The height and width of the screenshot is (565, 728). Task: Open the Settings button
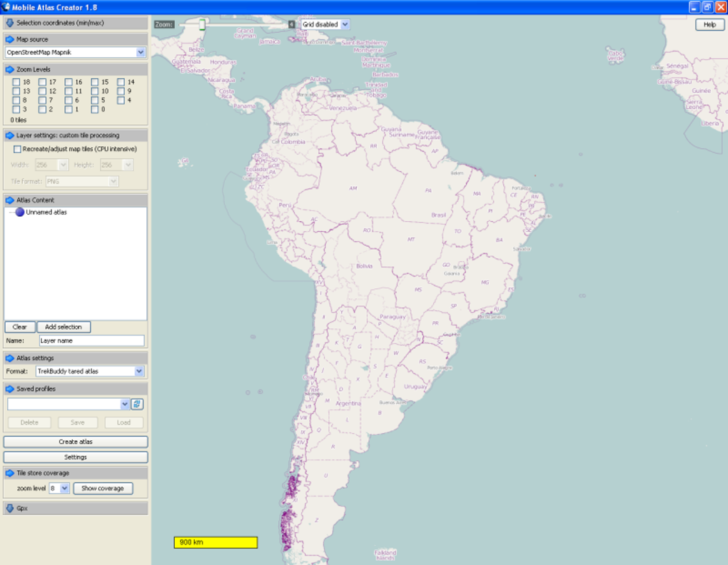[76, 457]
